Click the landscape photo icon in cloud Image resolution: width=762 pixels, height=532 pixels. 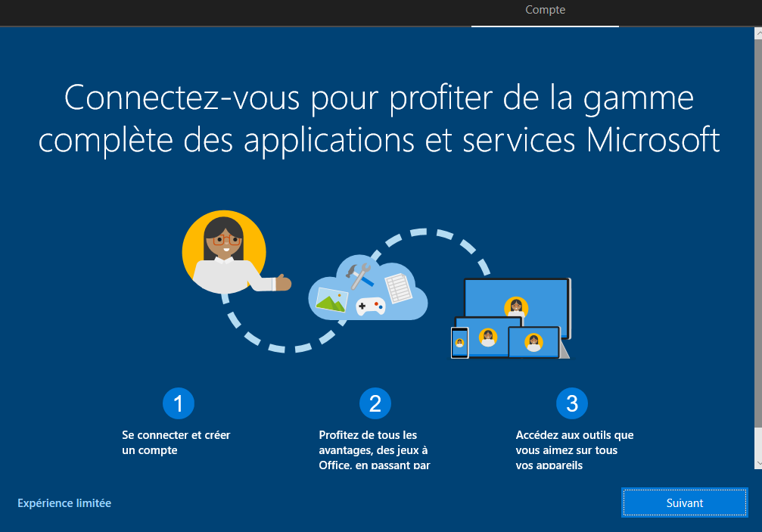331,300
